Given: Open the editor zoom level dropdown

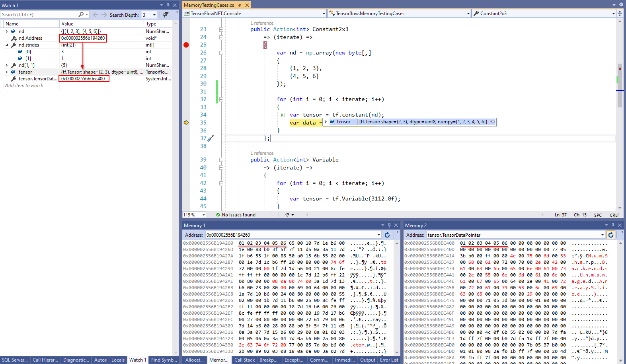Looking at the screenshot, I should 203,215.
